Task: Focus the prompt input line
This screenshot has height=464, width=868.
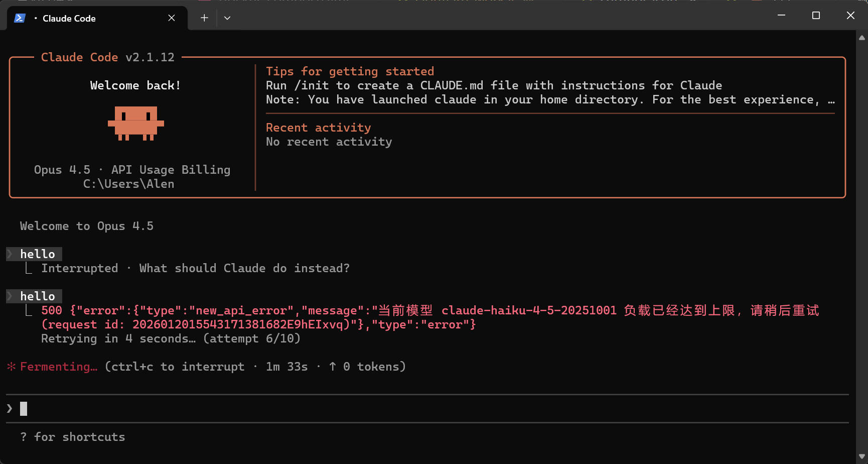Action: [427, 409]
